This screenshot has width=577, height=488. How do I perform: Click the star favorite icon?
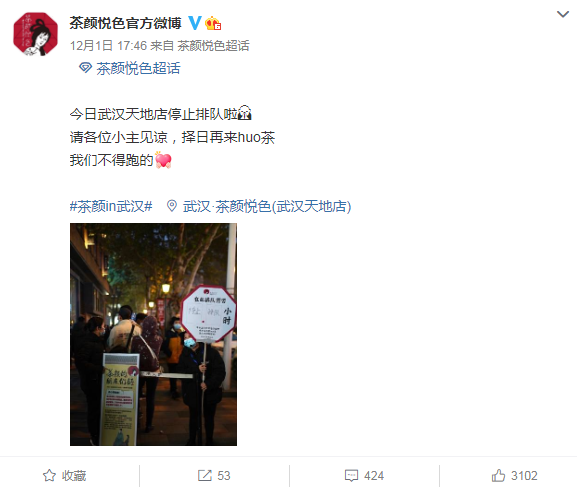tap(49, 475)
